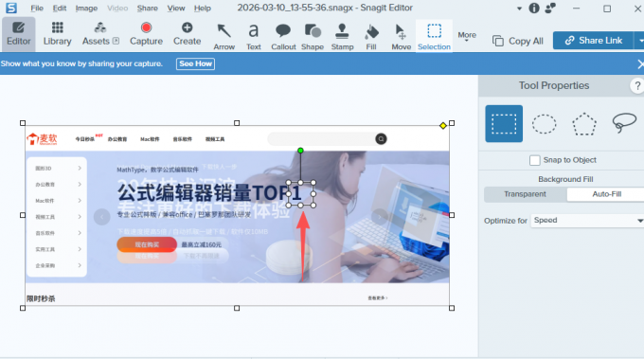
Task: Open the info icon in title bar
Action: point(534,8)
